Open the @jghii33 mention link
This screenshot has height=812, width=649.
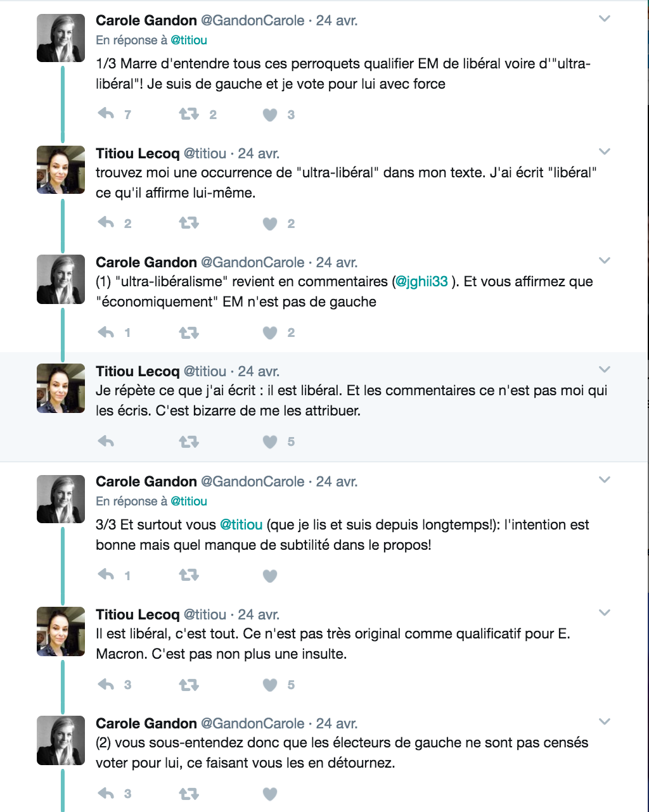tap(421, 282)
